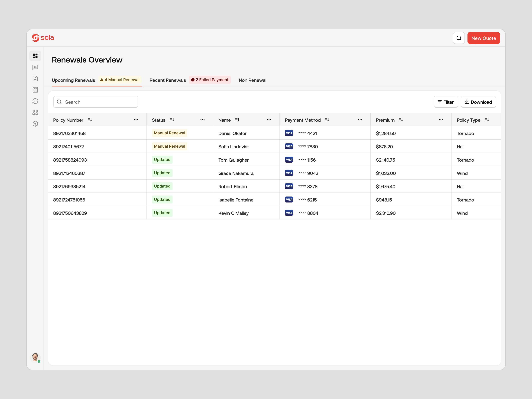Open the team members icon in sidebar
Screen dimensions: 532x399
35,112
